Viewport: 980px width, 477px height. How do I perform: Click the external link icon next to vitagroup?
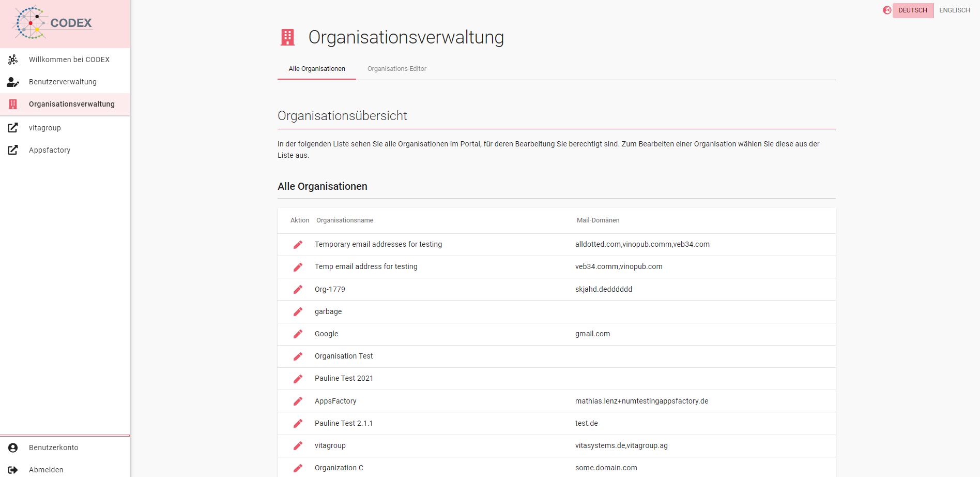(x=13, y=128)
